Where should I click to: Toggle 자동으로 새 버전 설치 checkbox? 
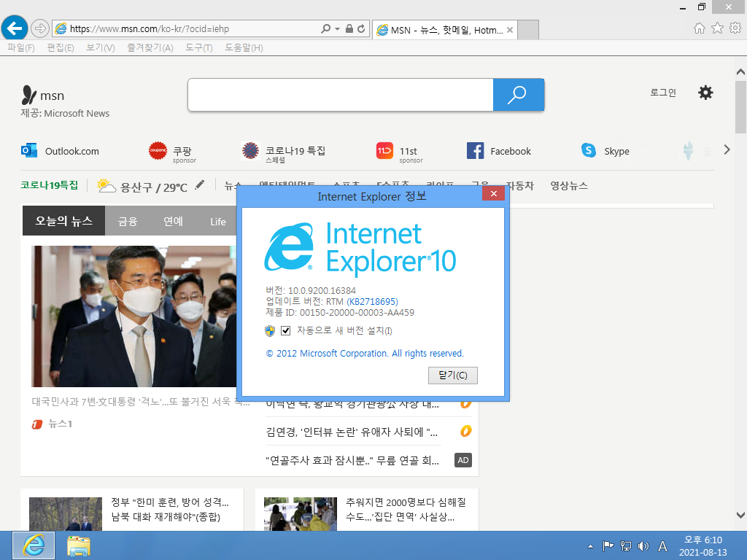point(285,330)
